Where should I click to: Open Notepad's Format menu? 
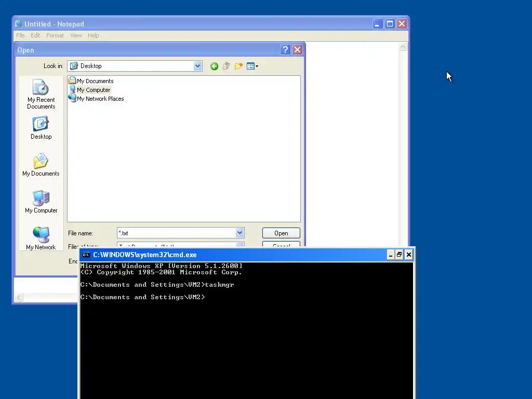click(x=55, y=35)
